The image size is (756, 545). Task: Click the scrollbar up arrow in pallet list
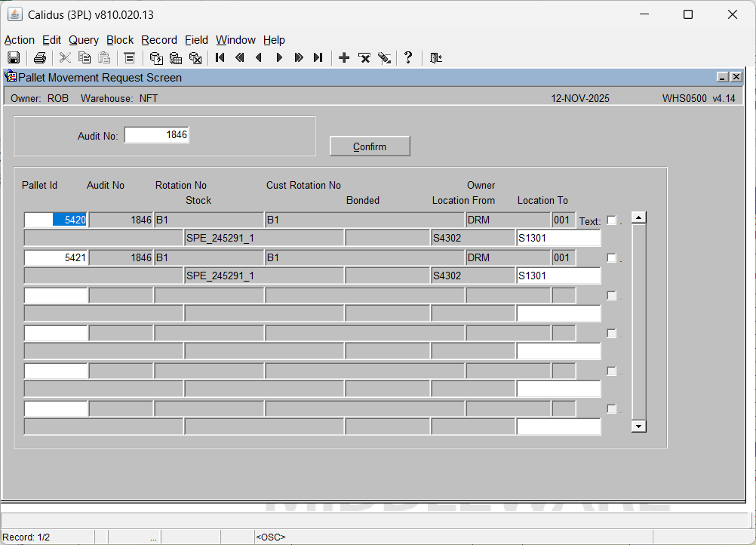tap(638, 218)
